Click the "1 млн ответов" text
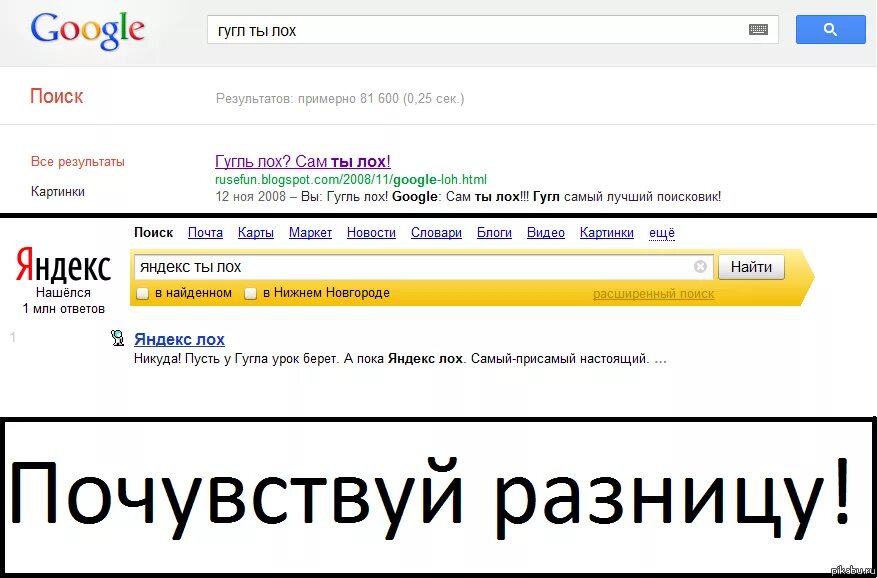This screenshot has height=578, width=877. (64, 308)
